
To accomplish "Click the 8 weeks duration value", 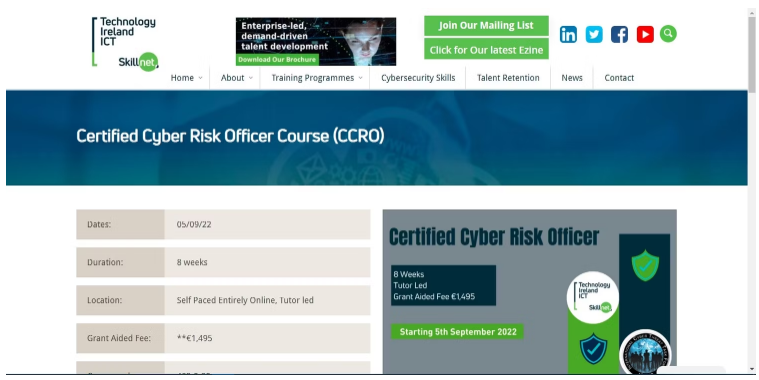I will (x=192, y=262).
